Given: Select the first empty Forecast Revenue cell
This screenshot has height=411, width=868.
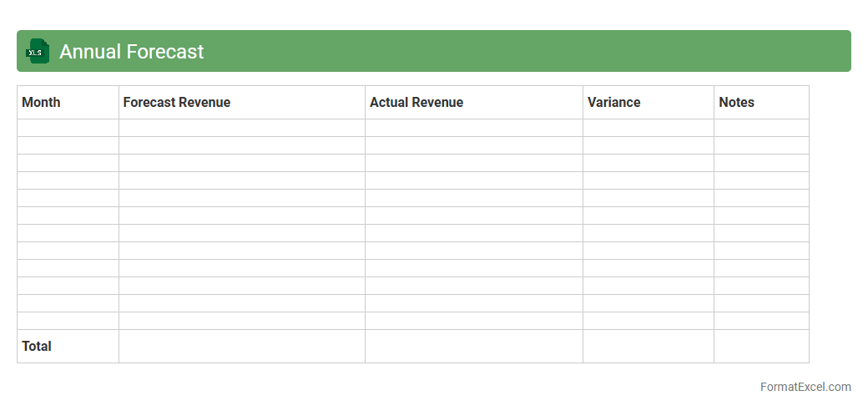Looking at the screenshot, I should [241, 128].
